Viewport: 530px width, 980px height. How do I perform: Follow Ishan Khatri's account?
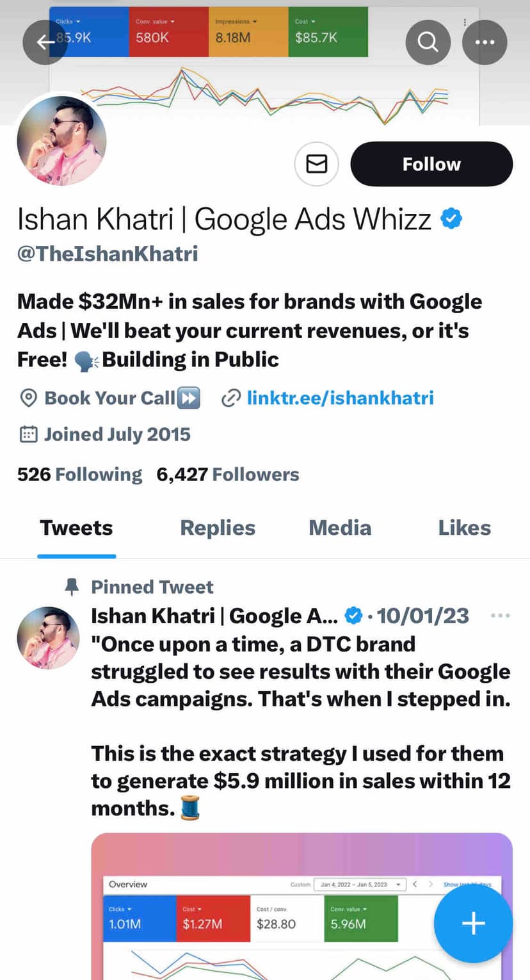point(431,164)
